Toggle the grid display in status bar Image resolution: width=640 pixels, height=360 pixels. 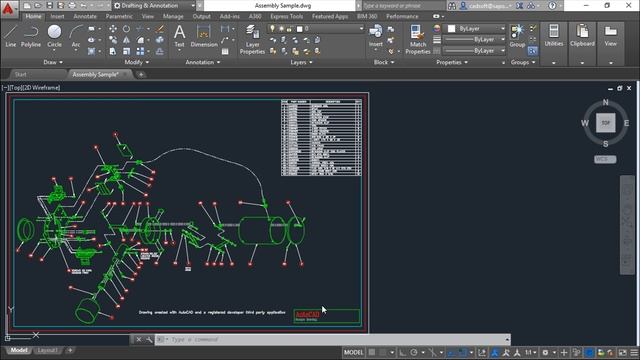[372, 352]
